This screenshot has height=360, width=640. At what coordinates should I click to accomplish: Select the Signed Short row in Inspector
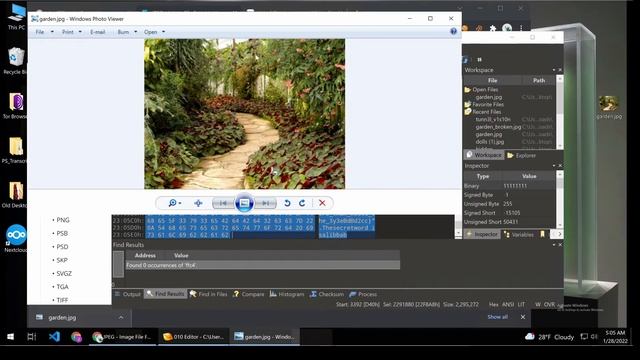(x=509, y=213)
